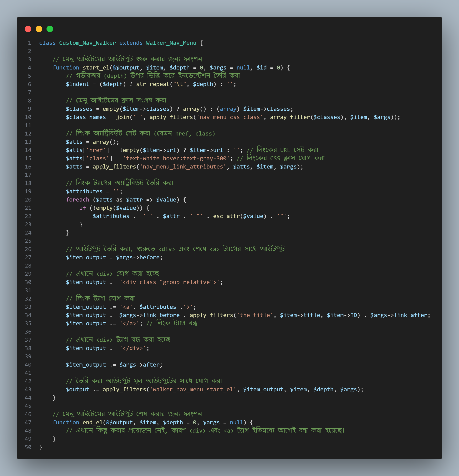Viewport: 459px width, 476px height.
Task: Click the red close window dot
Action: click(x=28, y=29)
